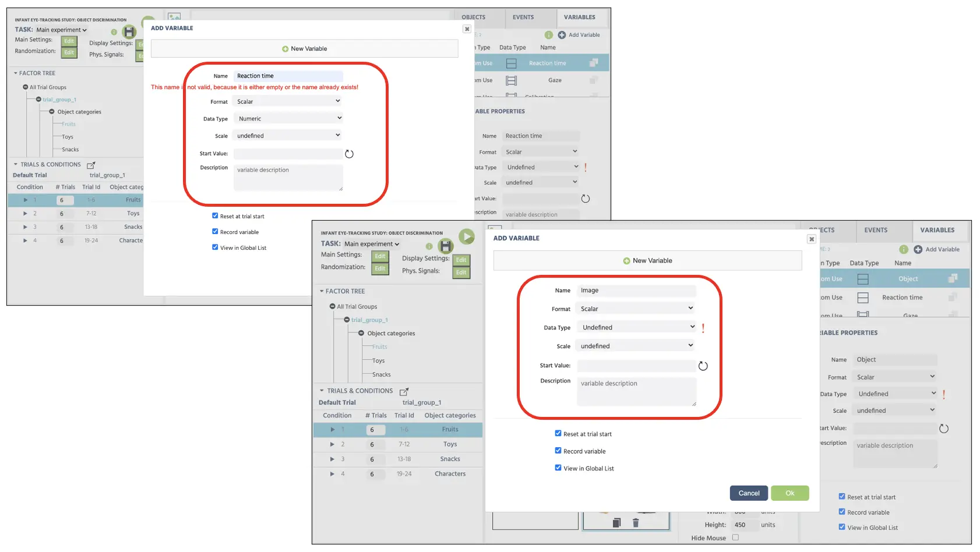Switch to the EVENTS tab in the lower-right screenshot
The image size is (980, 552).
click(x=876, y=230)
